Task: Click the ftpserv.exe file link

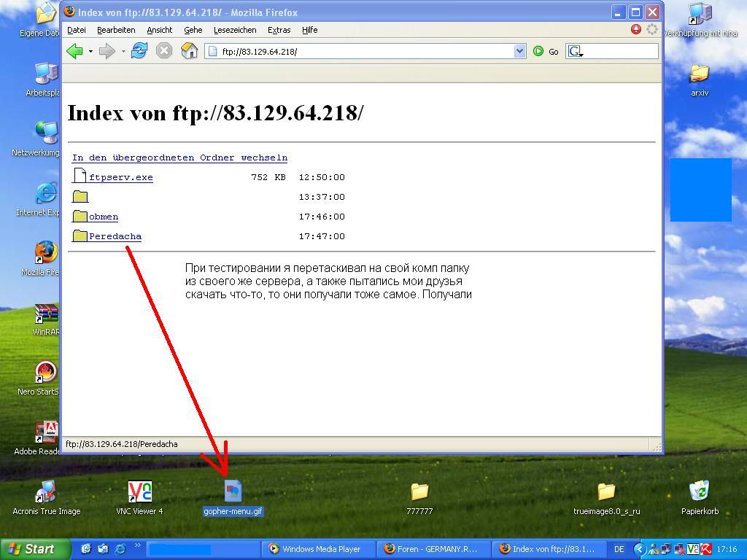Action: click(120, 177)
